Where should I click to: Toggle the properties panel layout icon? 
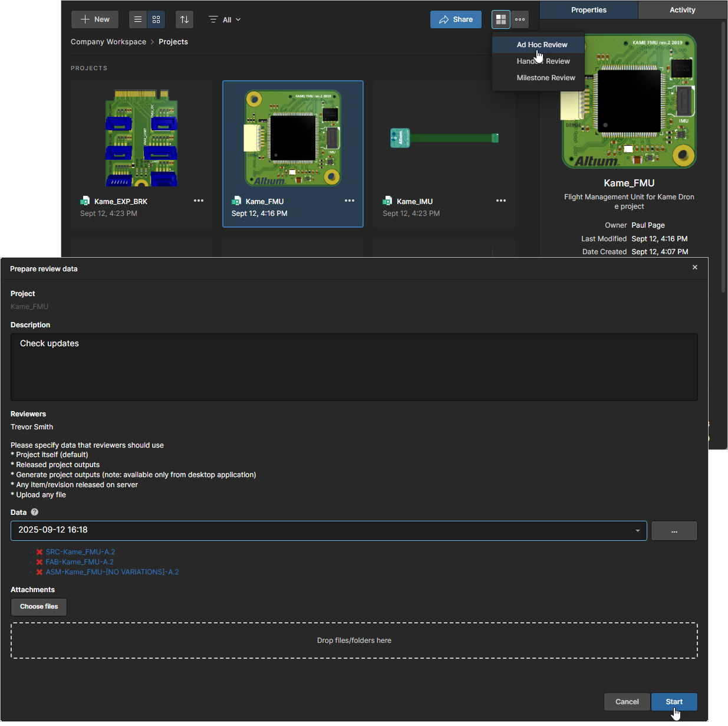500,19
